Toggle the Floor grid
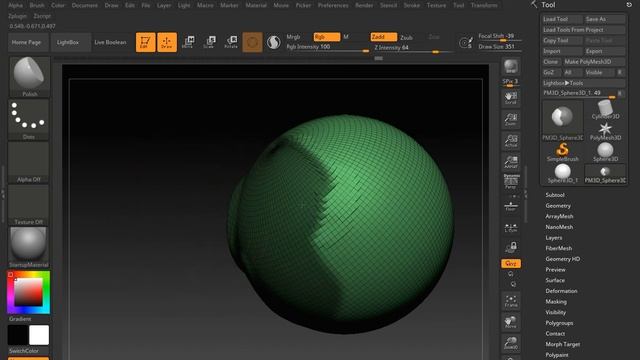 click(x=511, y=205)
